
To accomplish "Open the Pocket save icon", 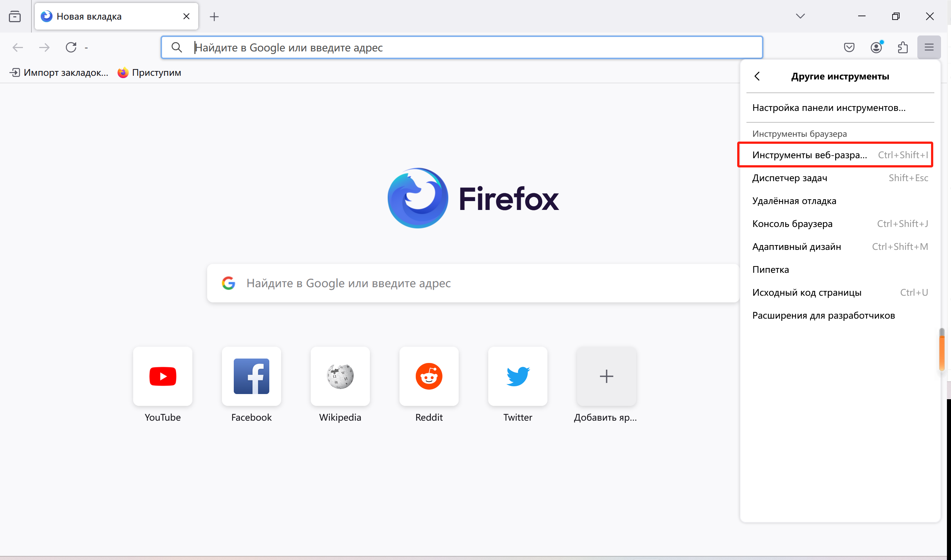I will 849,48.
